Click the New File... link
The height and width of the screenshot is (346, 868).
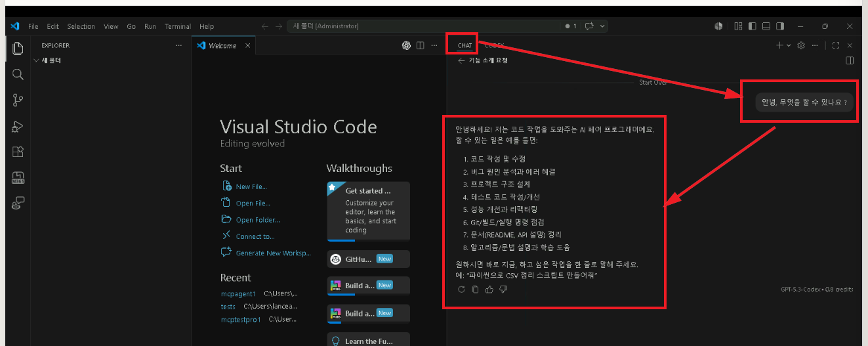click(x=251, y=186)
